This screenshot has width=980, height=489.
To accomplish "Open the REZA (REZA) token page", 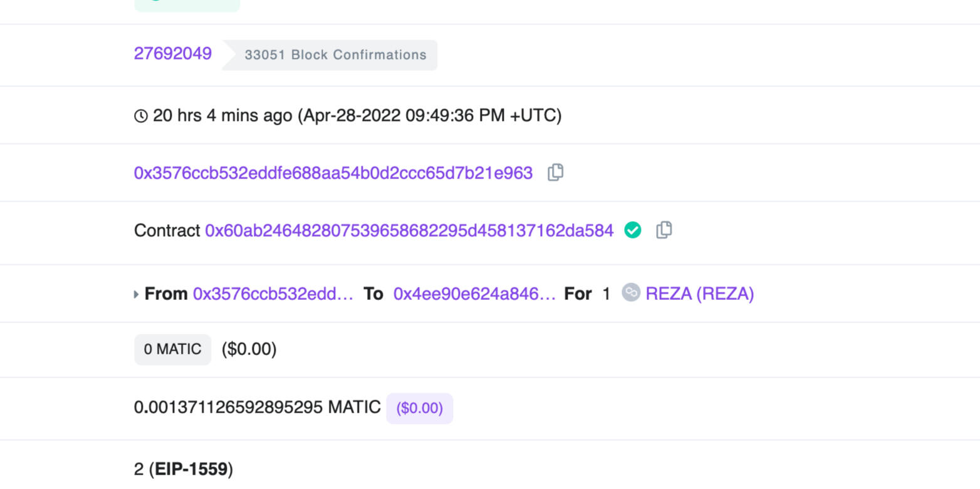I will 699,294.
